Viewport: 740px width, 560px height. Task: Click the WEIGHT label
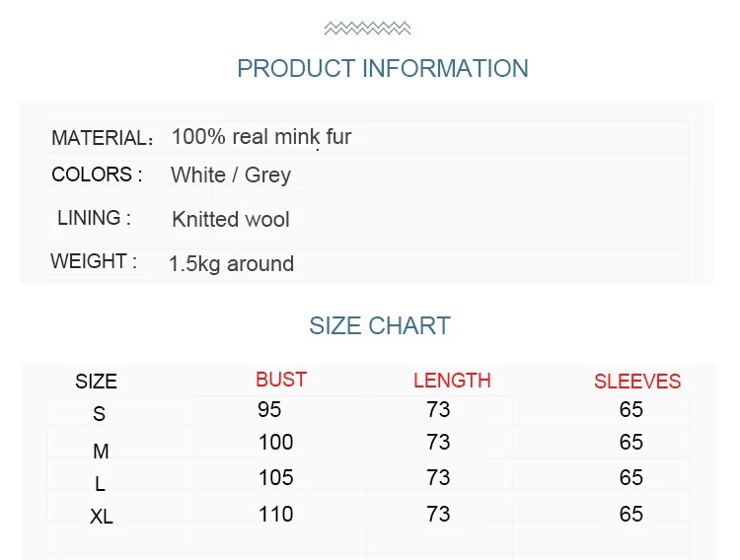pyautogui.click(x=94, y=261)
